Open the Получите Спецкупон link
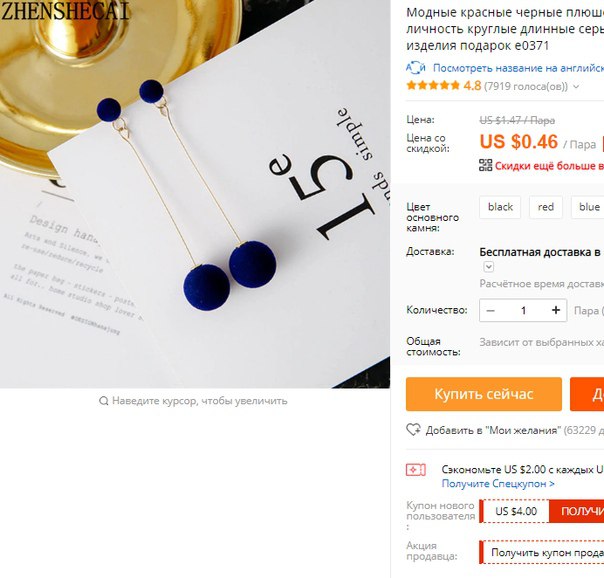This screenshot has height=578, width=604. pos(498,484)
